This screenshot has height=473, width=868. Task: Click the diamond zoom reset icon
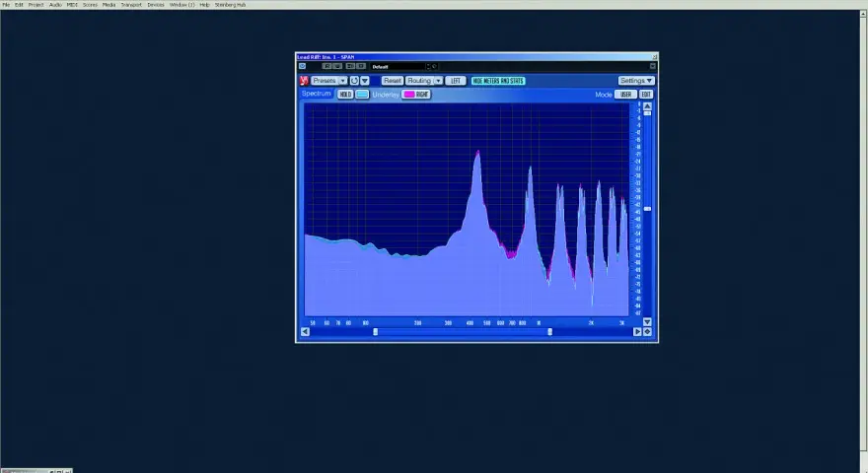[647, 332]
